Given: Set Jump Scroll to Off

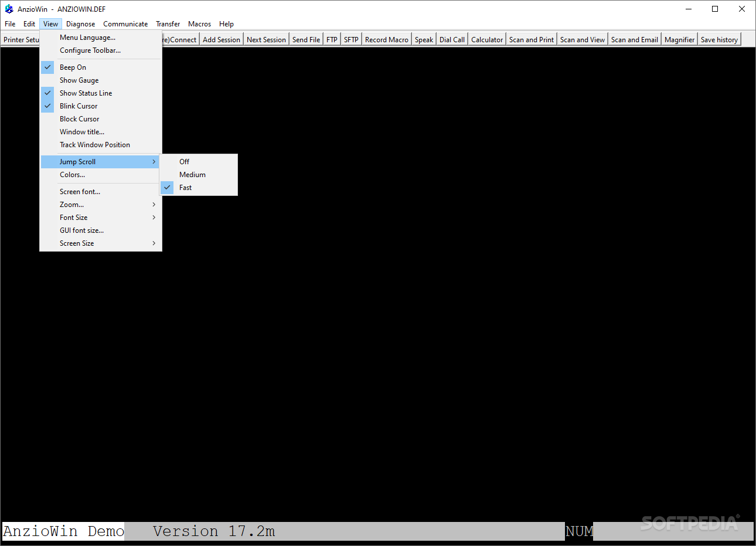Looking at the screenshot, I should point(199,162).
